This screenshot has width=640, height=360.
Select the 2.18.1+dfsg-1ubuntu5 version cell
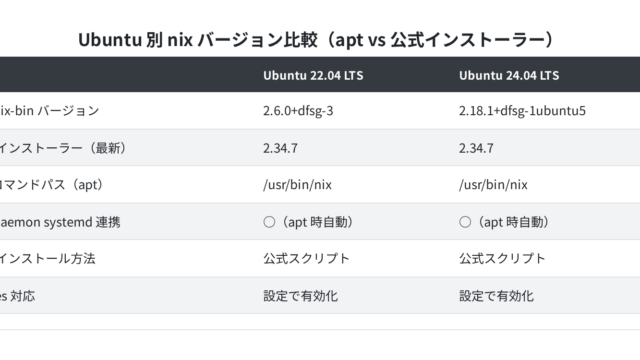point(522,111)
